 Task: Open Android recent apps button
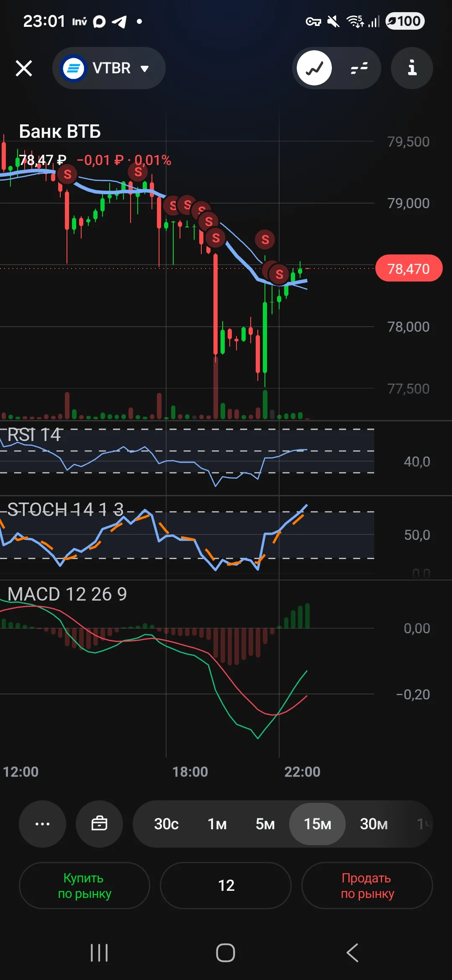coord(99,953)
